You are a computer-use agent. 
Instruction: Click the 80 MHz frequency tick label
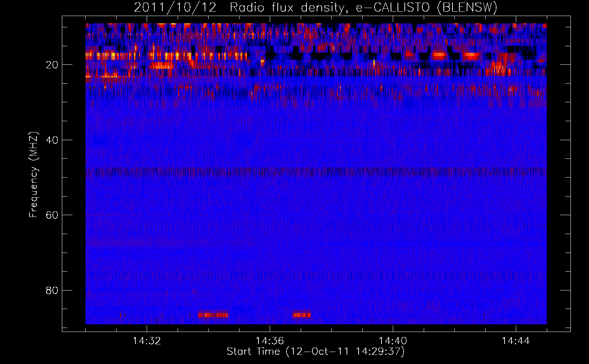click(52, 290)
